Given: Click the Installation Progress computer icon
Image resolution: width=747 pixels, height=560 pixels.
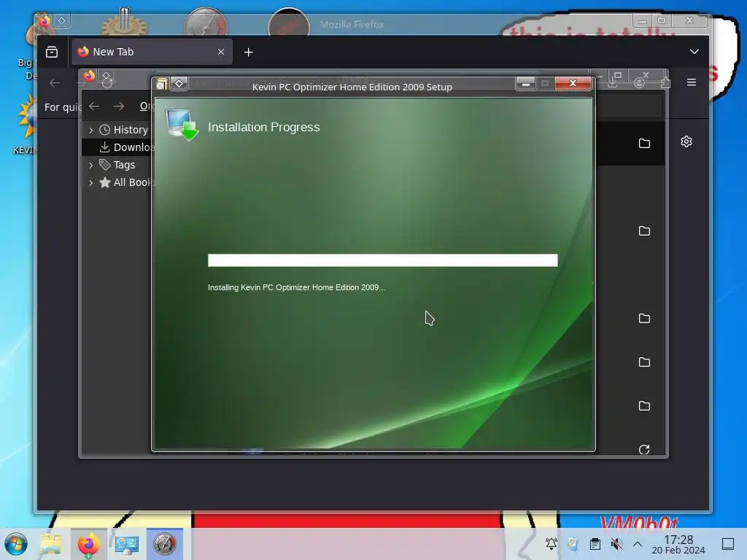Looking at the screenshot, I should [182, 125].
